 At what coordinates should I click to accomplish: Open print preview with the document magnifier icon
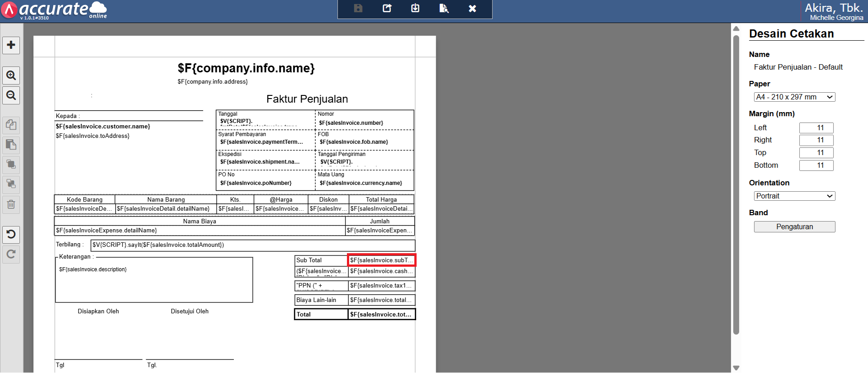coord(444,9)
